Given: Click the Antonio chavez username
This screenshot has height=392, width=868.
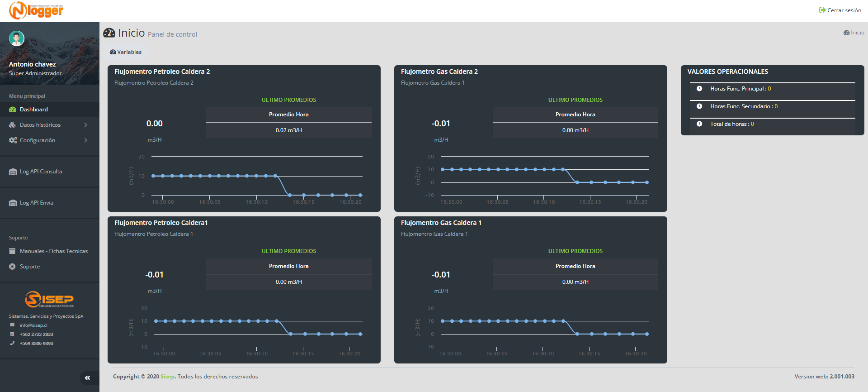Looking at the screenshot, I should 33,64.
